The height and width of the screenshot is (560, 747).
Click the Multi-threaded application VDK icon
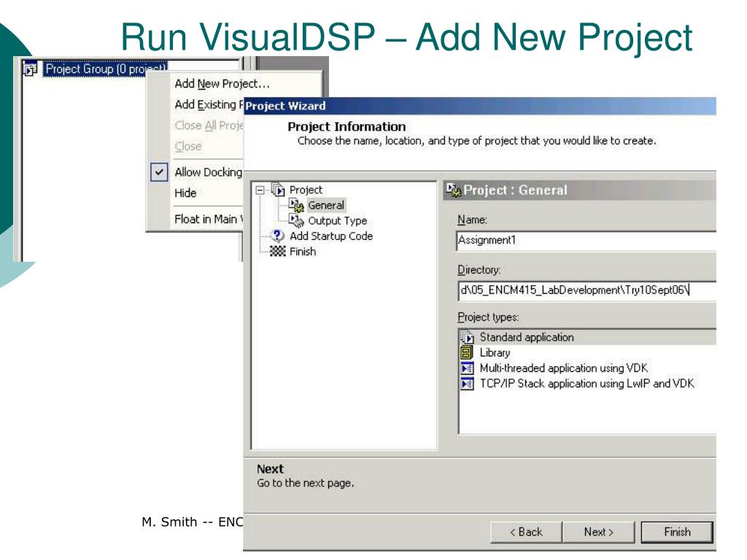tap(468, 368)
